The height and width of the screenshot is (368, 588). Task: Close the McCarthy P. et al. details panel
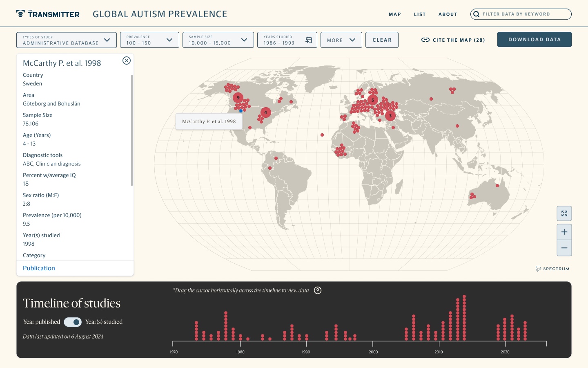pos(127,61)
